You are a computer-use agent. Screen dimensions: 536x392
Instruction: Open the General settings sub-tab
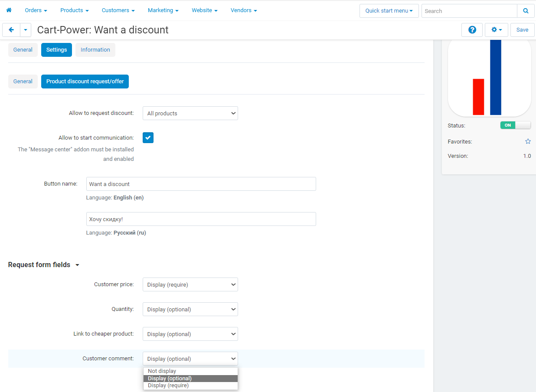tap(23, 82)
